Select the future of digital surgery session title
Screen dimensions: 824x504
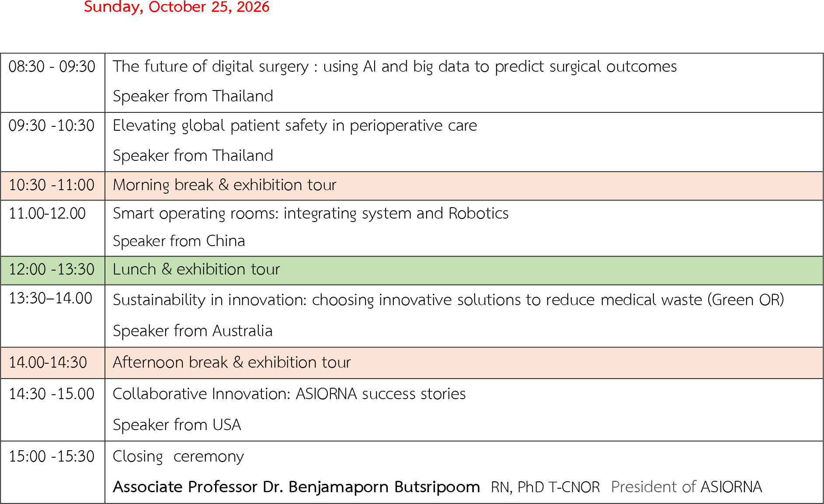(394, 66)
